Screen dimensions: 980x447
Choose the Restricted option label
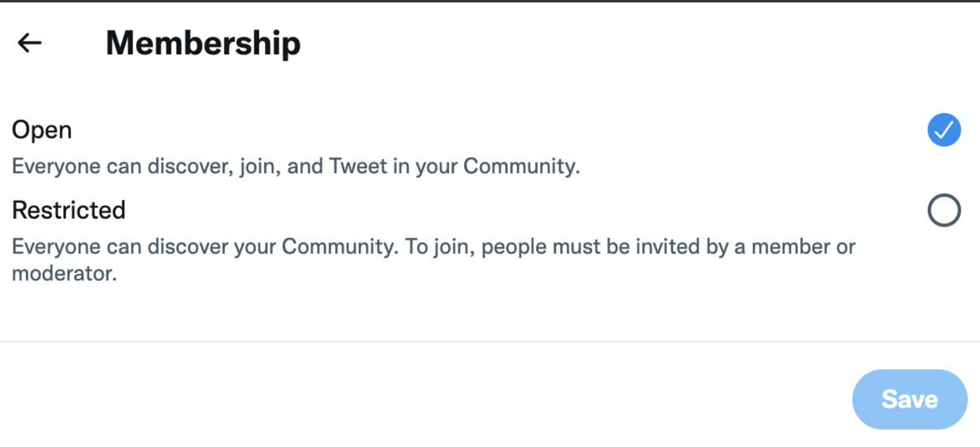click(69, 210)
